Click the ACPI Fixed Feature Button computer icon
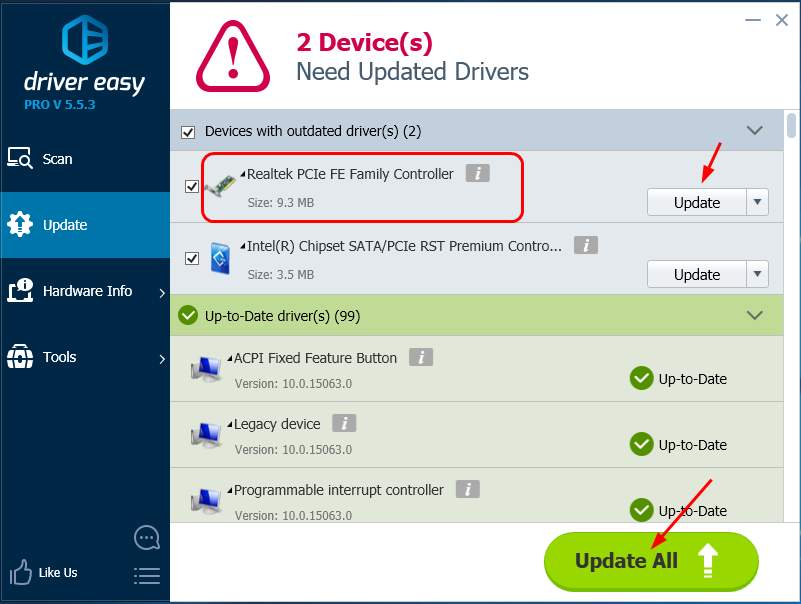 coord(206,369)
